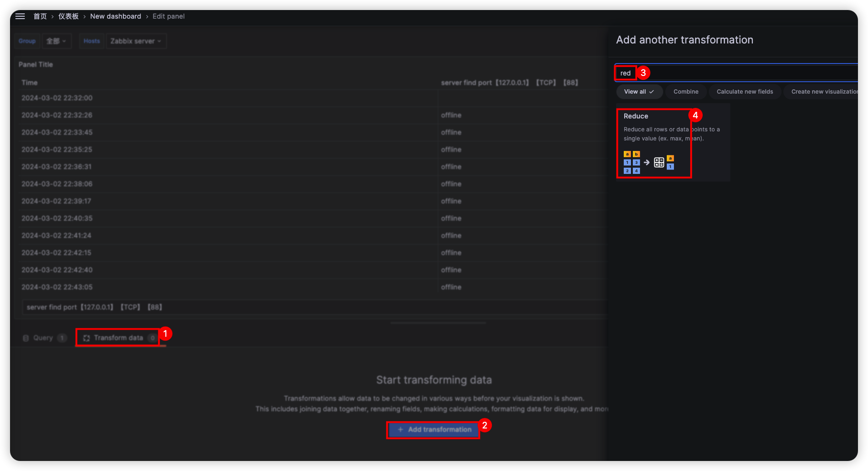Select the View all filter chip
The width and height of the screenshot is (868, 471).
[639, 92]
